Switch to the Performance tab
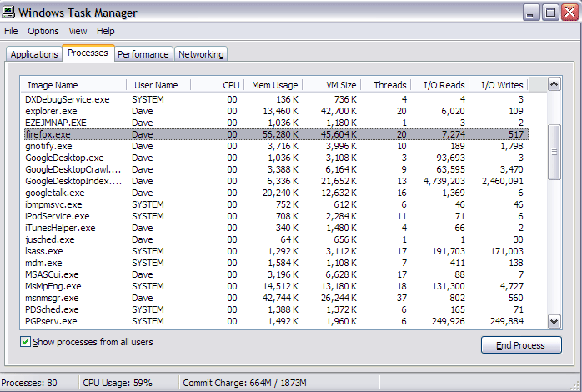 [x=143, y=54]
